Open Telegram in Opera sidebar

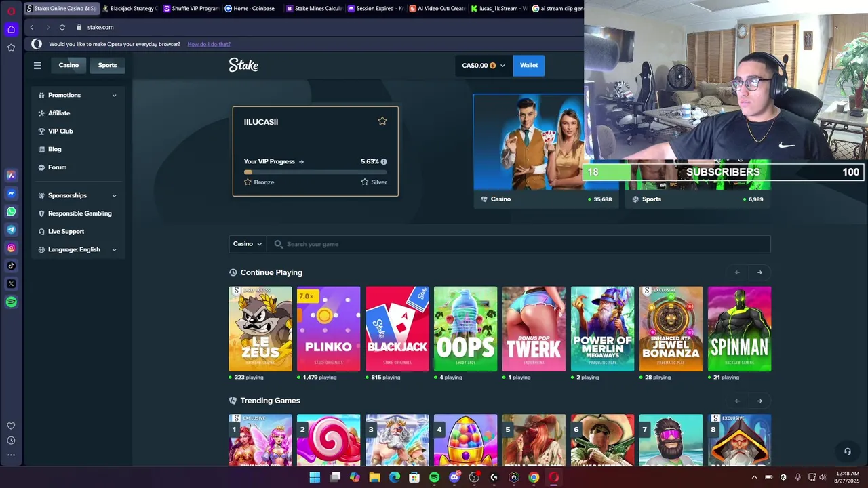point(11,230)
